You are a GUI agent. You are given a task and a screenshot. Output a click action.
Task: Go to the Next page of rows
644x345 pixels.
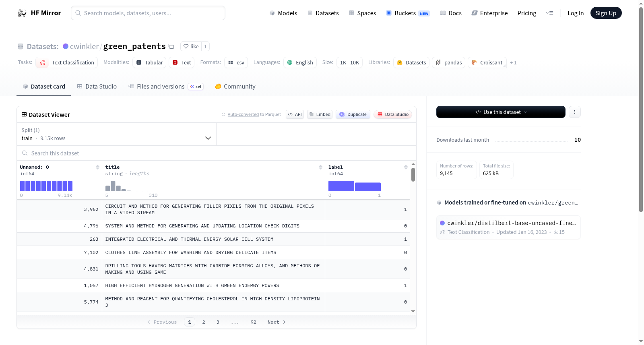pos(277,322)
